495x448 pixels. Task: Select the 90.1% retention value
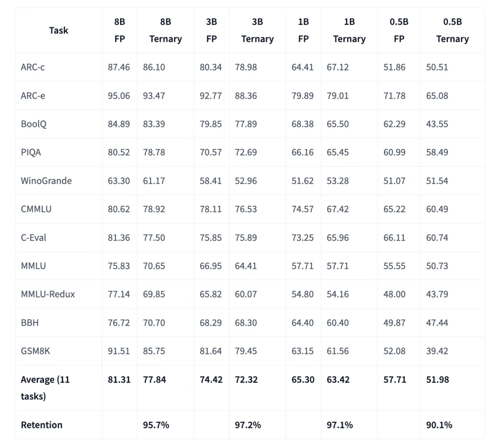click(x=439, y=425)
